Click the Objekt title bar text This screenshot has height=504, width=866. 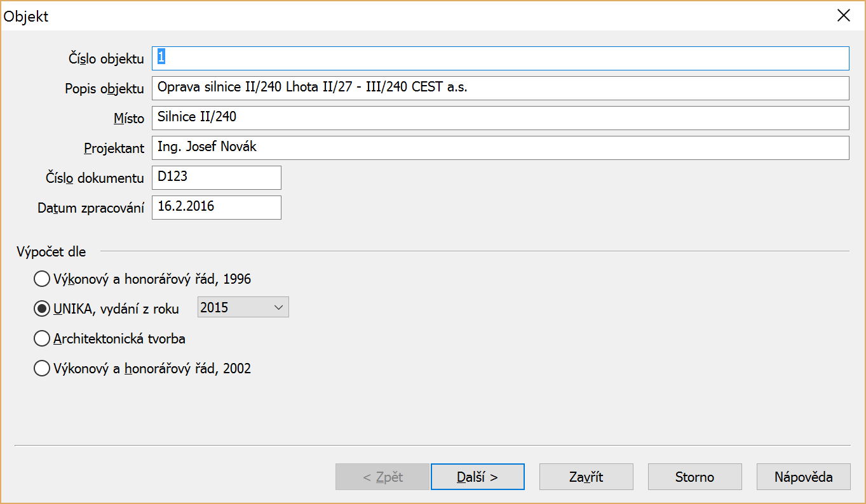27,17
